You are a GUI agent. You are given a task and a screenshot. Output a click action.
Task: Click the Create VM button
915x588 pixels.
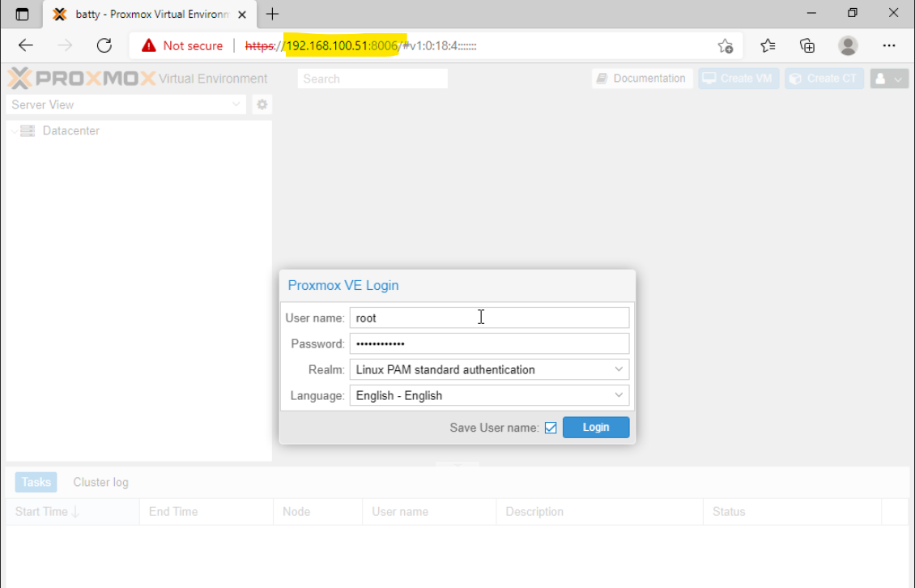(738, 78)
